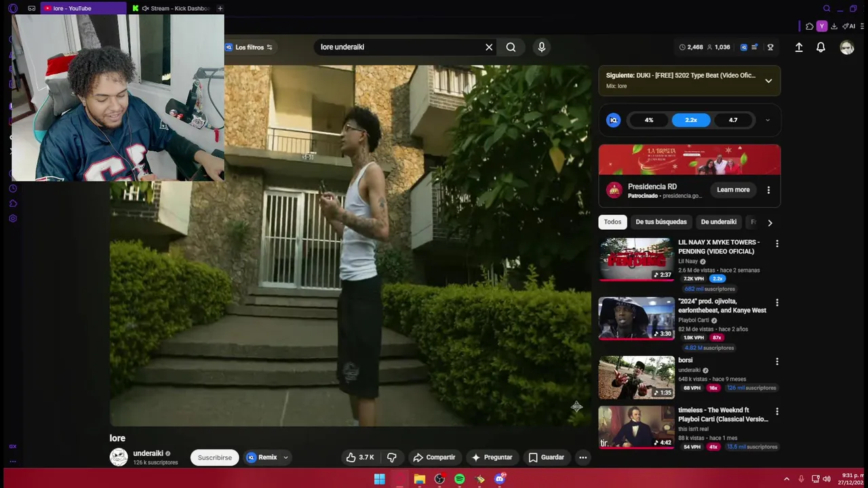Click the browser search icon in title bar
The image size is (868, 488).
pyautogui.click(x=827, y=8)
